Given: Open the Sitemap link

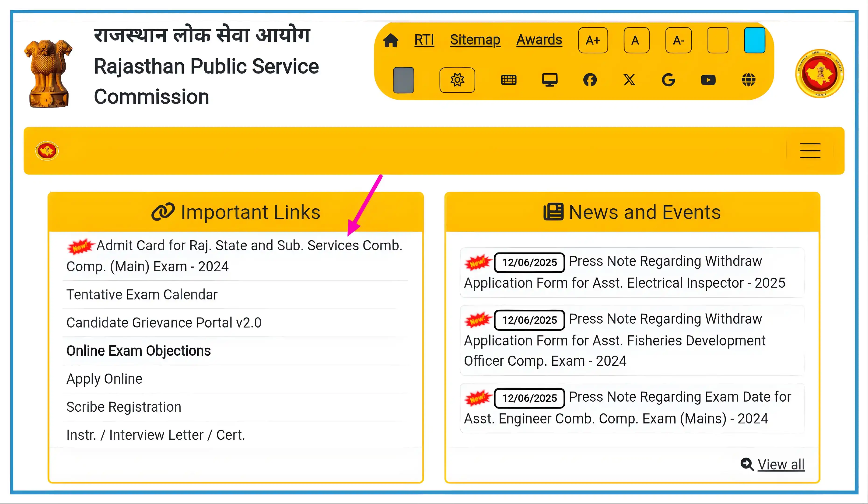Looking at the screenshot, I should pos(475,40).
